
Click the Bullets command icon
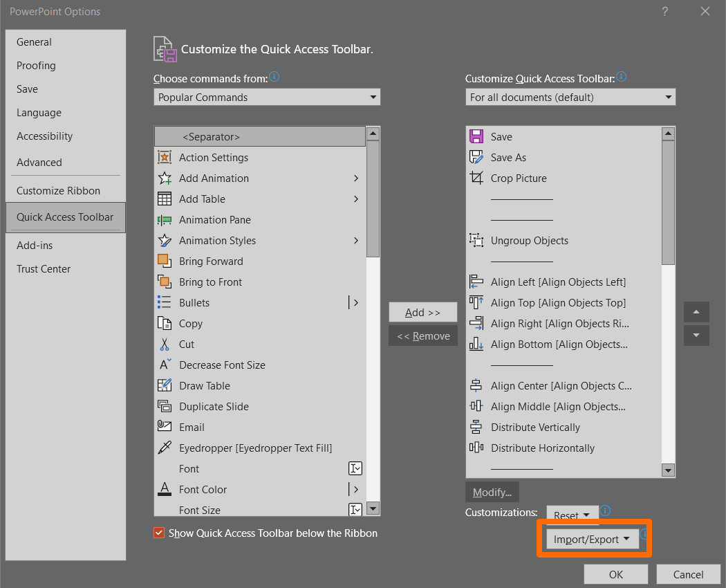click(165, 302)
